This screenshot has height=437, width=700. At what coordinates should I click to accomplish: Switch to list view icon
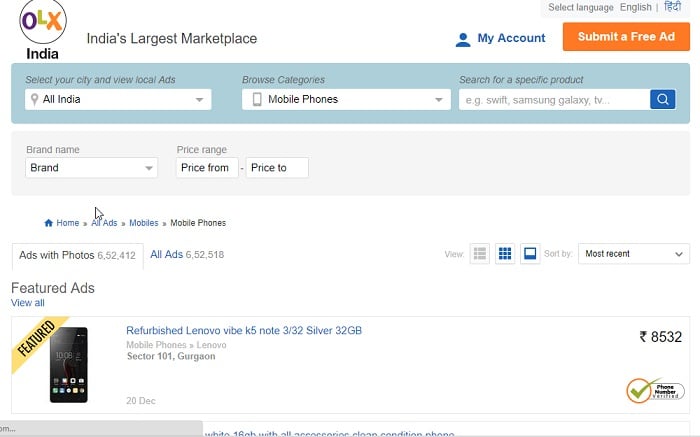click(479, 254)
